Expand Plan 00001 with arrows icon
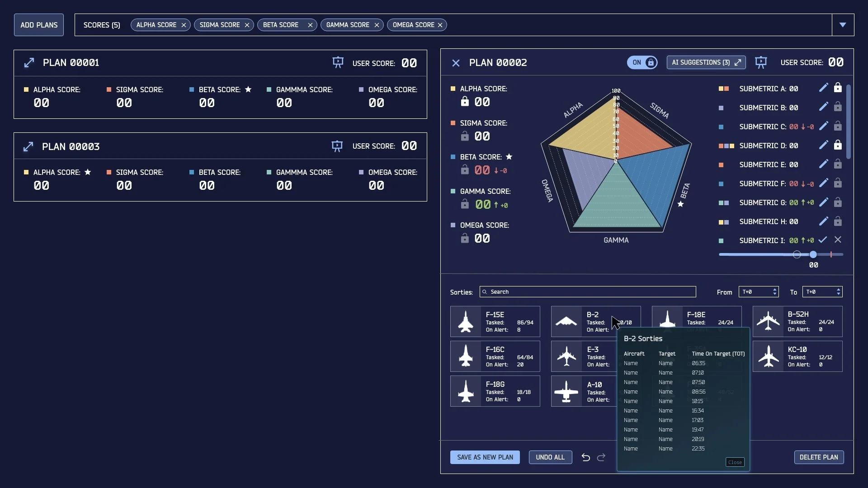 pyautogui.click(x=29, y=63)
